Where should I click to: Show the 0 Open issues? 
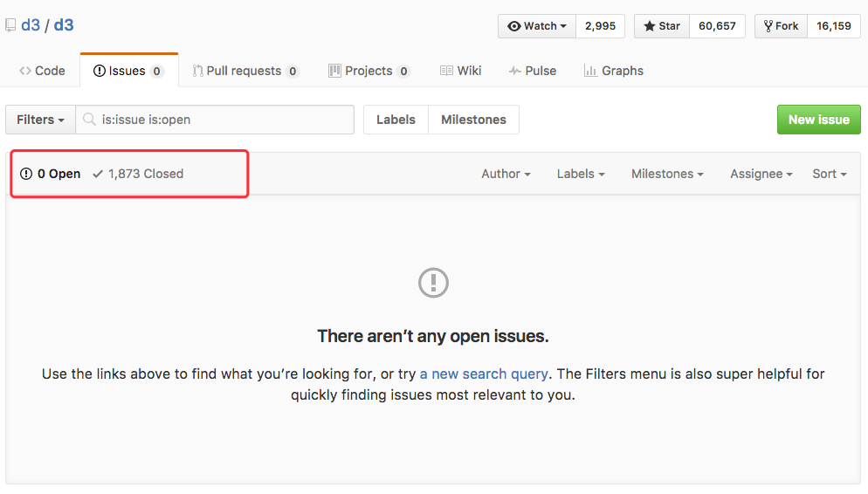(x=51, y=174)
